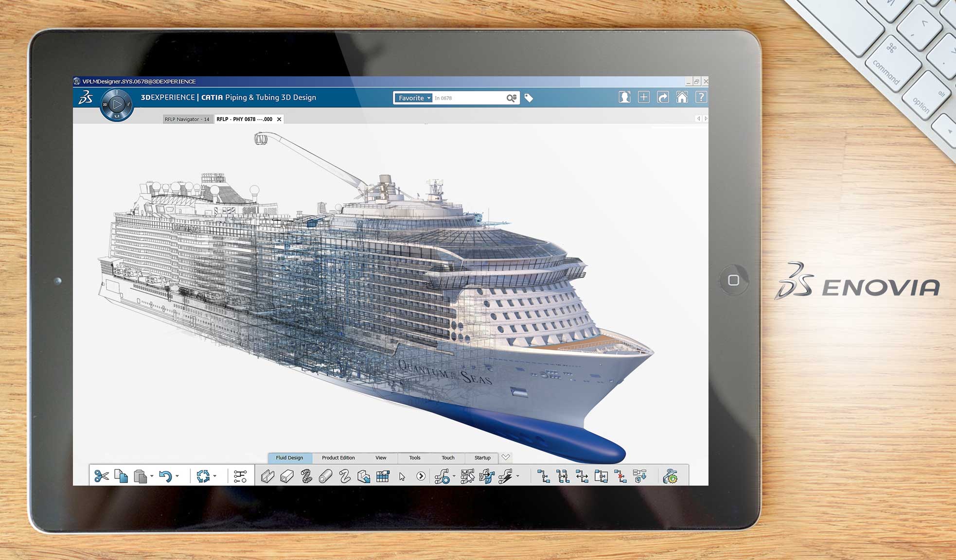Activate the straight tube creation tool
The width and height of the screenshot is (956, 560).
click(x=325, y=476)
